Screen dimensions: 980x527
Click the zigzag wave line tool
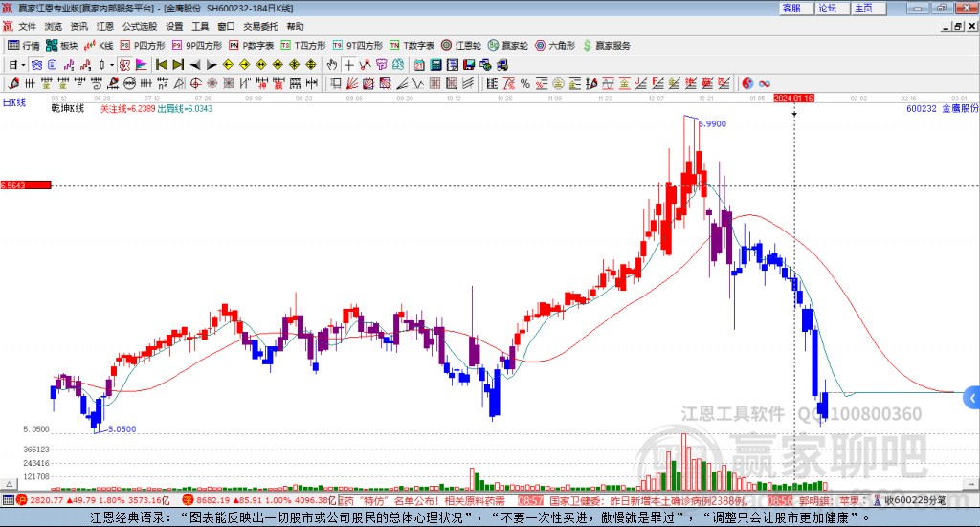tap(418, 83)
